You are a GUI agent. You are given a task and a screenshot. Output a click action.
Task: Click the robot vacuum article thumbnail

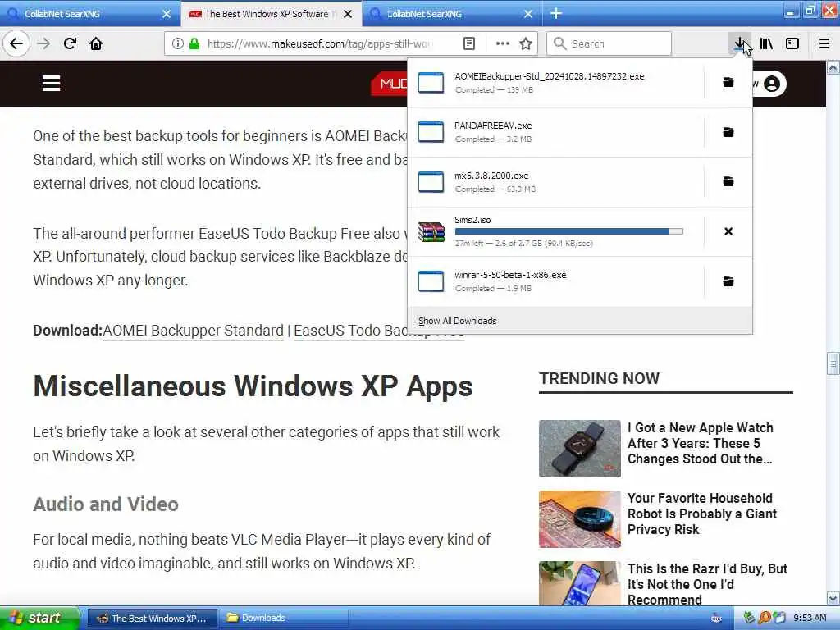[580, 519]
